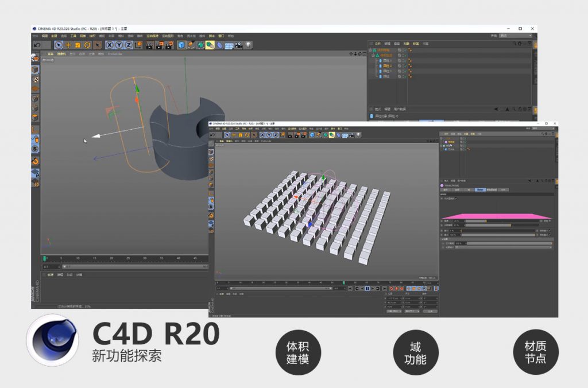Select the Move tool in the front window toolbar

pos(234,135)
